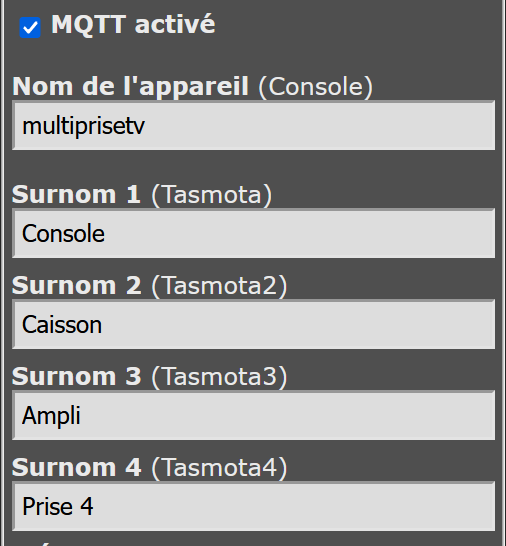The width and height of the screenshot is (506, 546).
Task: Focus the Surnom 3 field containing Ampli
Action: (254, 415)
